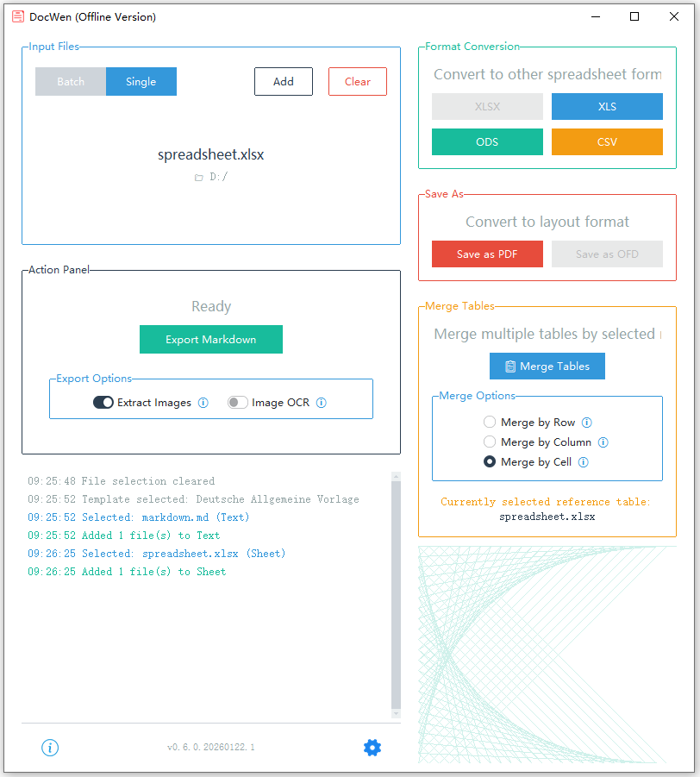Click the Merge Tables button
Screen dimensions: 700x777
(x=547, y=367)
